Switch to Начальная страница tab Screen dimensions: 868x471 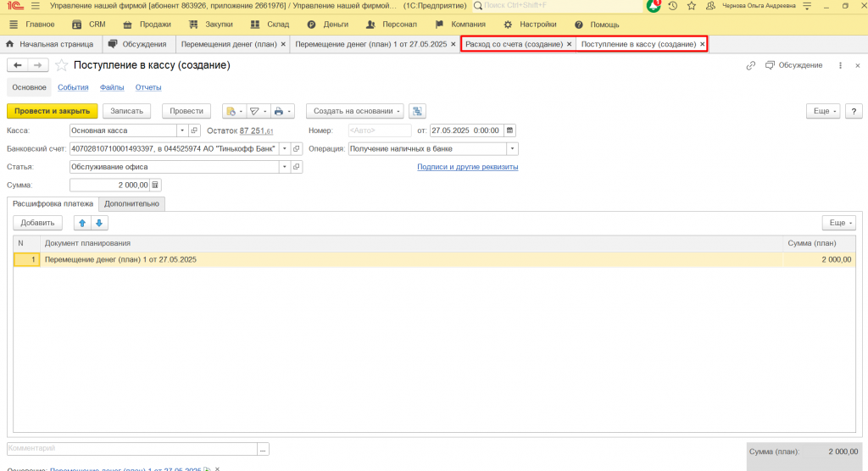[50, 44]
